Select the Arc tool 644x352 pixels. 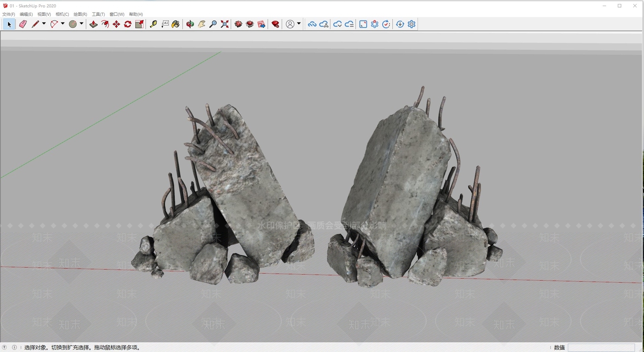click(x=54, y=24)
